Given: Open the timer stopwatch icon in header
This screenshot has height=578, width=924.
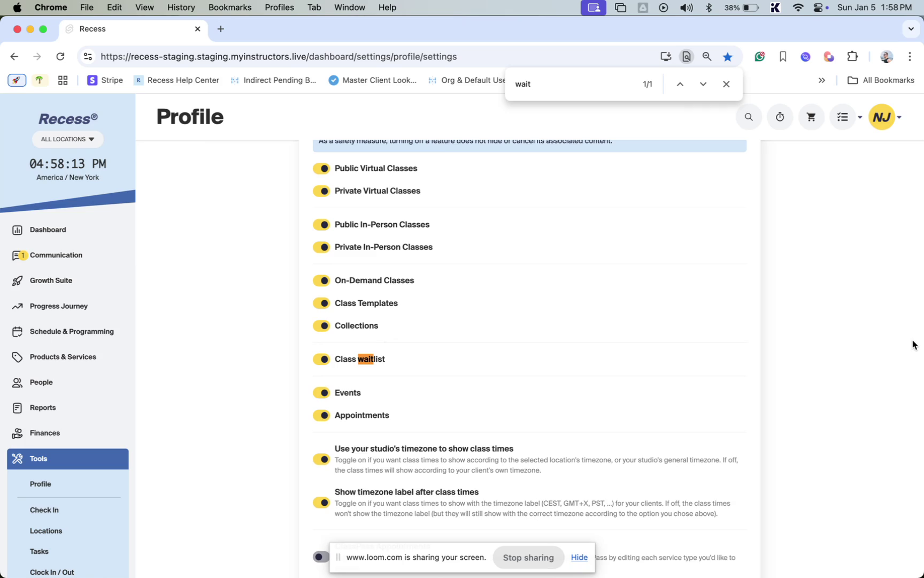Looking at the screenshot, I should pyautogui.click(x=780, y=117).
